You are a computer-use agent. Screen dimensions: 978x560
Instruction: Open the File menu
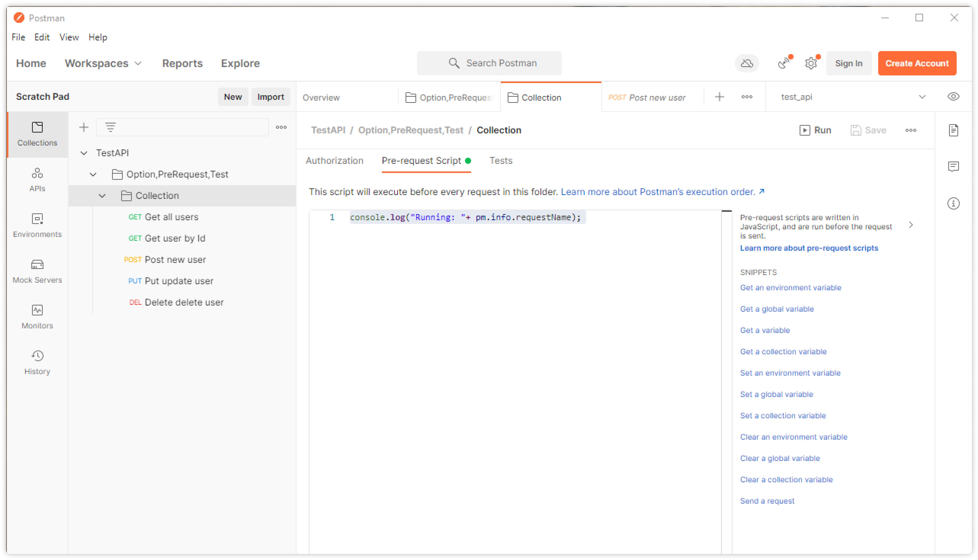(18, 37)
